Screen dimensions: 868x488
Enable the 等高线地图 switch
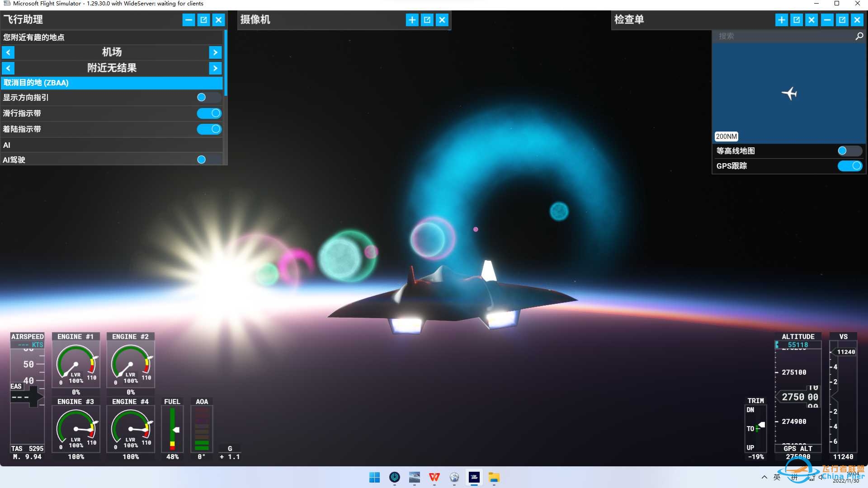849,151
